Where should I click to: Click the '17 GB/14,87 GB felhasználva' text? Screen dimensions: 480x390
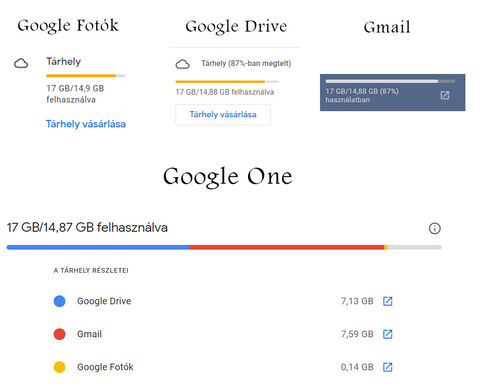pyautogui.click(x=87, y=228)
